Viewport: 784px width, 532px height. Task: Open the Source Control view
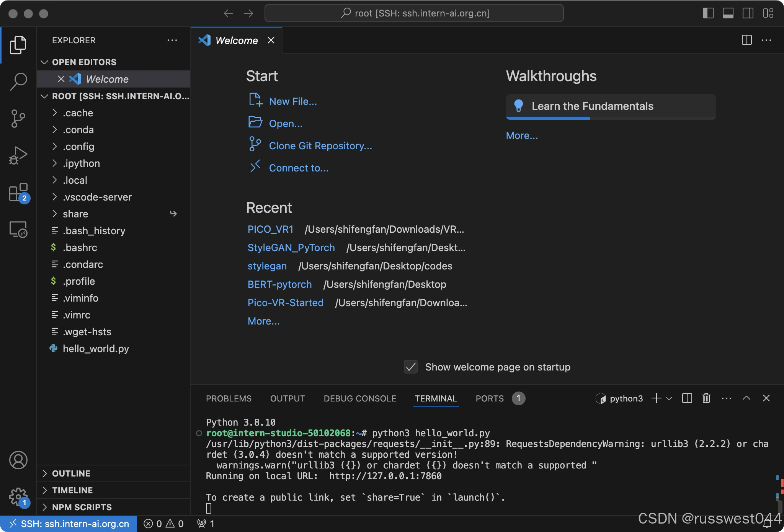pyautogui.click(x=18, y=118)
